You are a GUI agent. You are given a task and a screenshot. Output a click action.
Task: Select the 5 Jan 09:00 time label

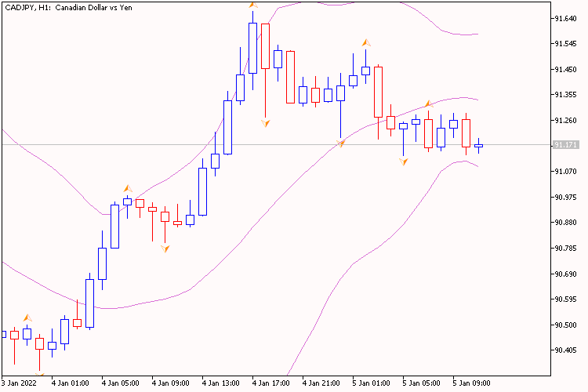pyautogui.click(x=472, y=383)
